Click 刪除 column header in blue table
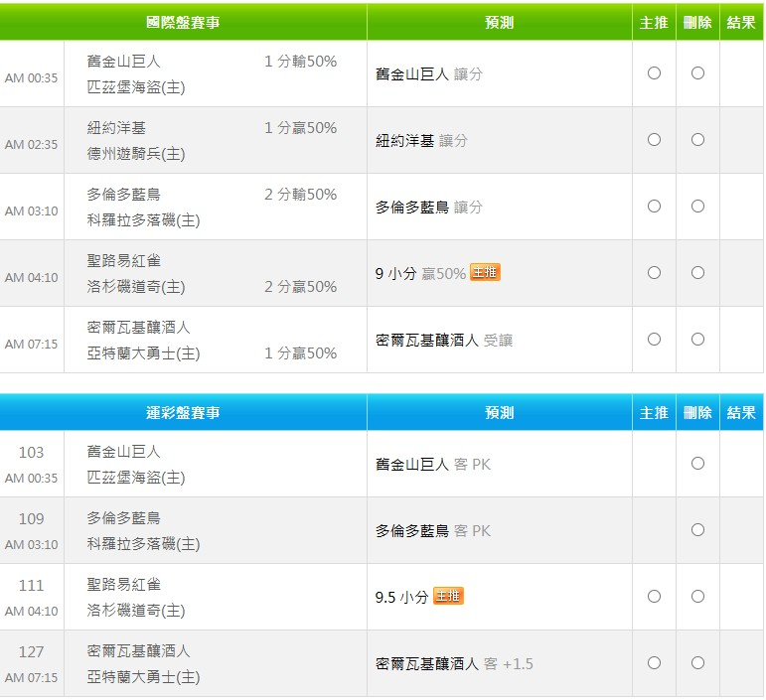The height and width of the screenshot is (700, 766). [697, 412]
